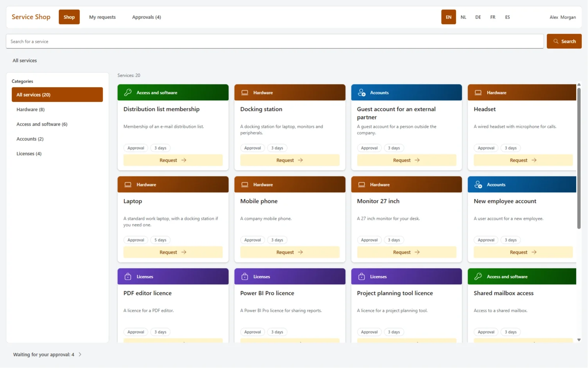This screenshot has width=588, height=368.
Task: Click the hardware icon on Laptop card header
Action: pos(128,184)
